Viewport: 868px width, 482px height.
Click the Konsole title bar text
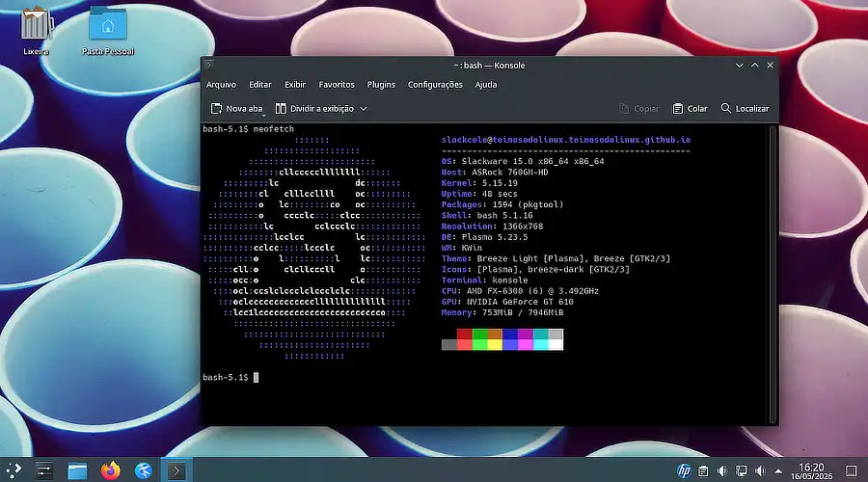(x=489, y=66)
